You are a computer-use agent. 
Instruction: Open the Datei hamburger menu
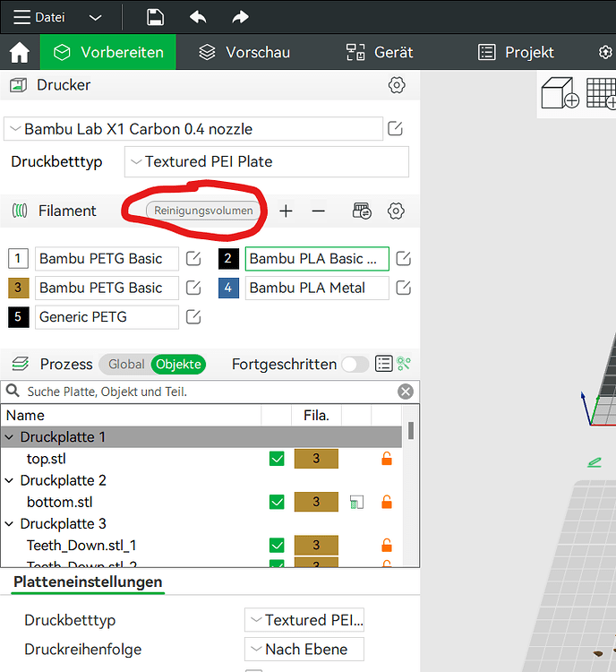pyautogui.click(x=38, y=17)
